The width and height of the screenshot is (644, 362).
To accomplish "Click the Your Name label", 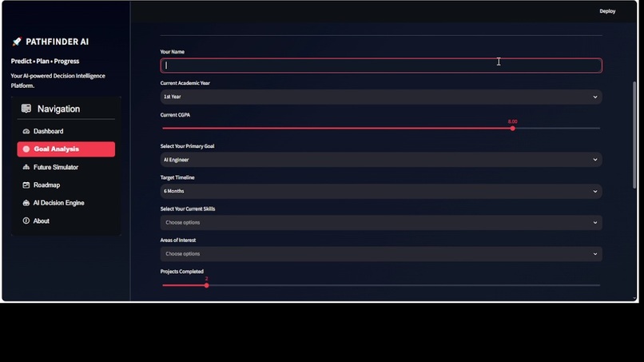I will 173,52.
